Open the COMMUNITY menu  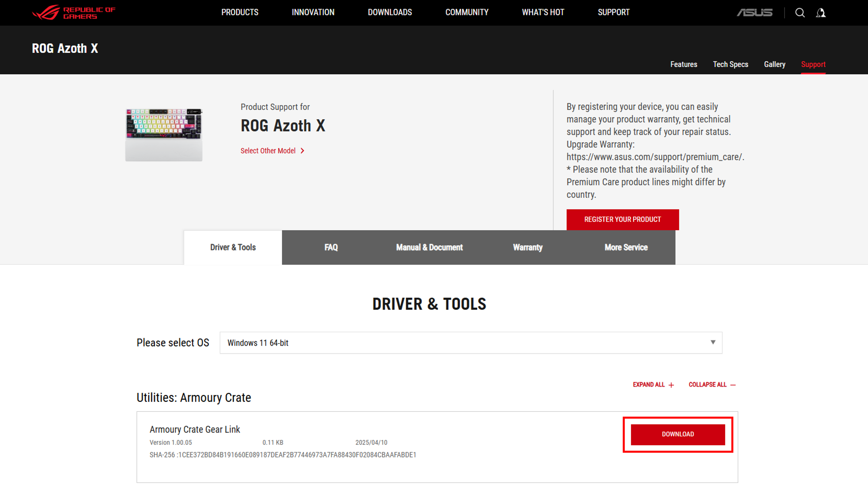[467, 12]
